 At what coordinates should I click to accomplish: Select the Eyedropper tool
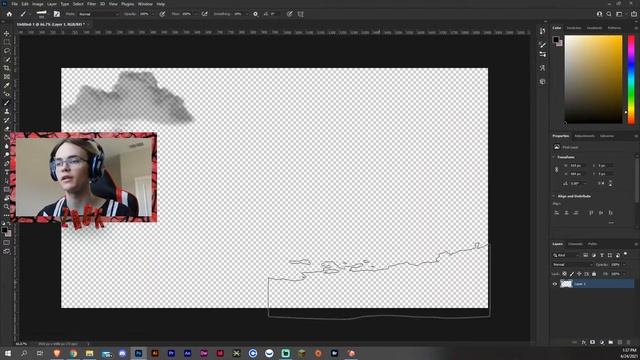[7, 85]
